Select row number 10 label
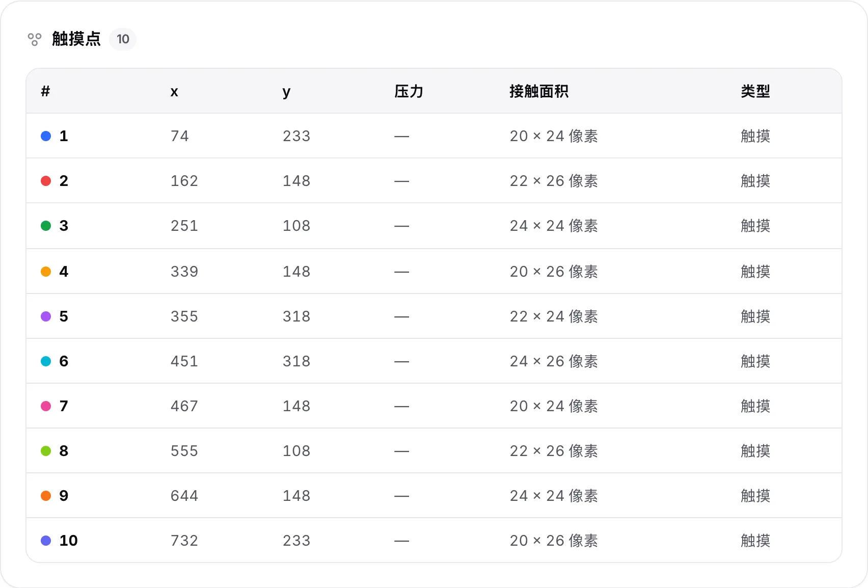Viewport: 868px width, 588px height. 69,541
